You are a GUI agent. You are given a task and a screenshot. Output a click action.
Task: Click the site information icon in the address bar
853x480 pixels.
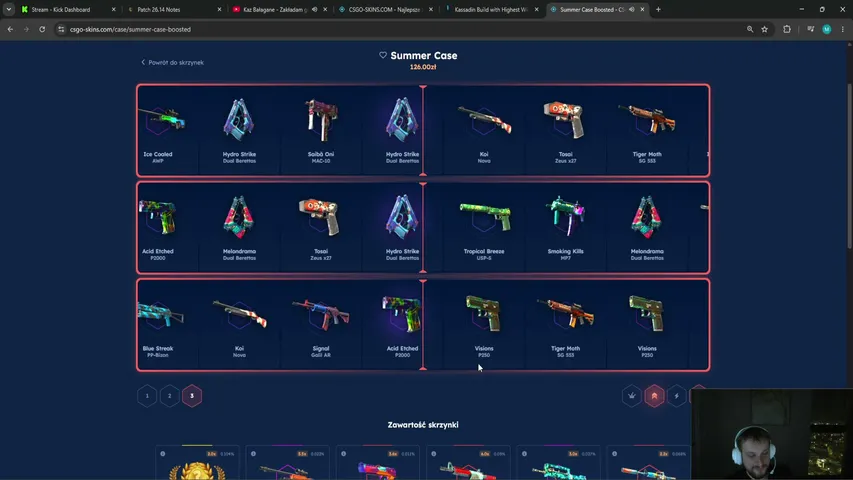(61, 29)
